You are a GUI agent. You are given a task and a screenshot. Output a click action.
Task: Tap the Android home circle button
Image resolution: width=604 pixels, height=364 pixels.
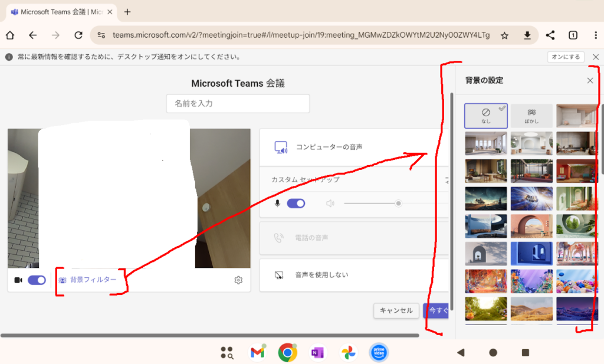(x=493, y=352)
